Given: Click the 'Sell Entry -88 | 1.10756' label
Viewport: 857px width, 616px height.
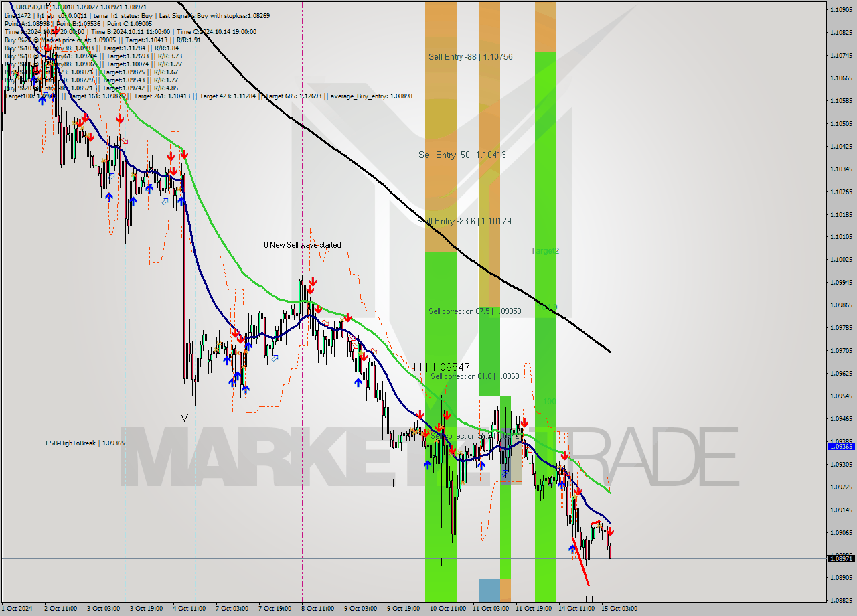Looking at the screenshot, I should click(x=471, y=57).
